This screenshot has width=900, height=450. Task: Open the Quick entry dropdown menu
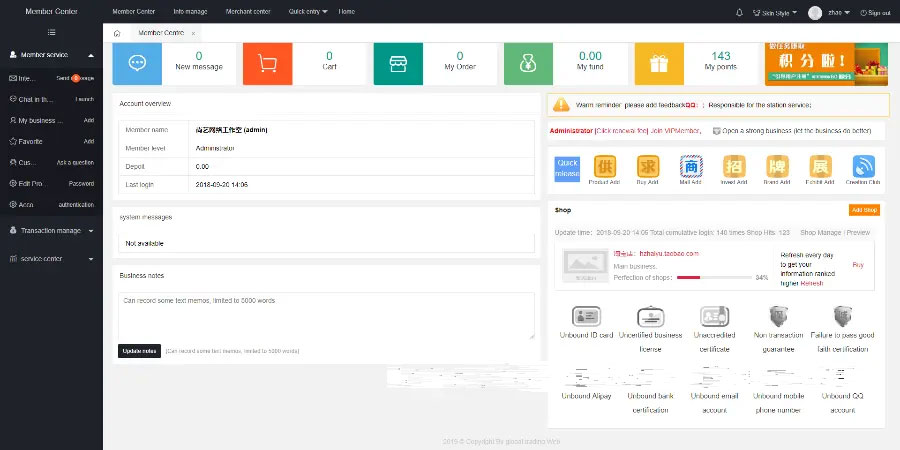point(307,11)
